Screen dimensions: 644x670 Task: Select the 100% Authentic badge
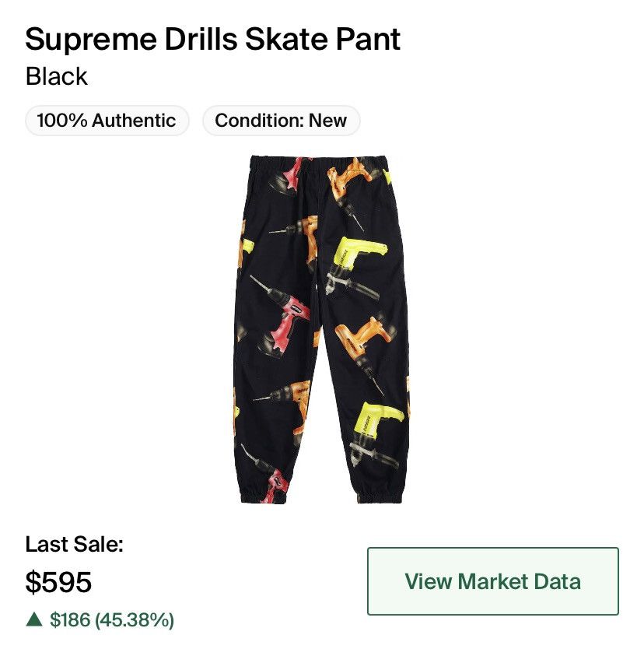tap(107, 121)
